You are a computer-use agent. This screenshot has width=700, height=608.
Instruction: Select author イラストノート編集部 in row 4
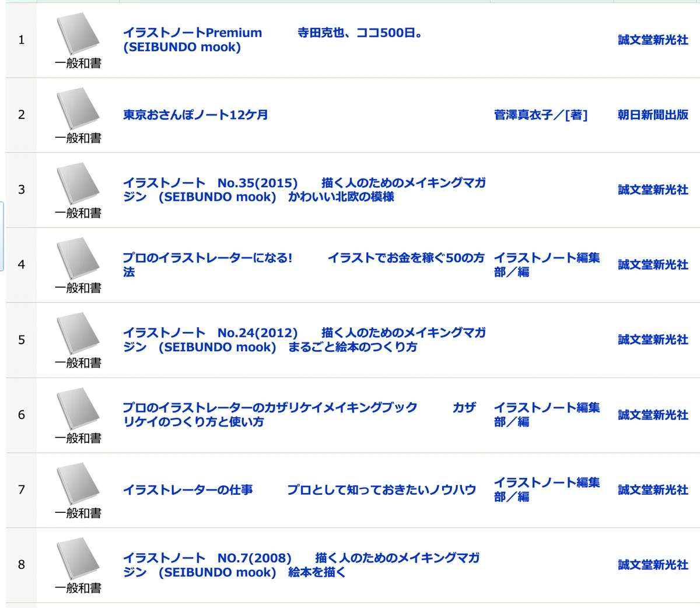coord(547,264)
